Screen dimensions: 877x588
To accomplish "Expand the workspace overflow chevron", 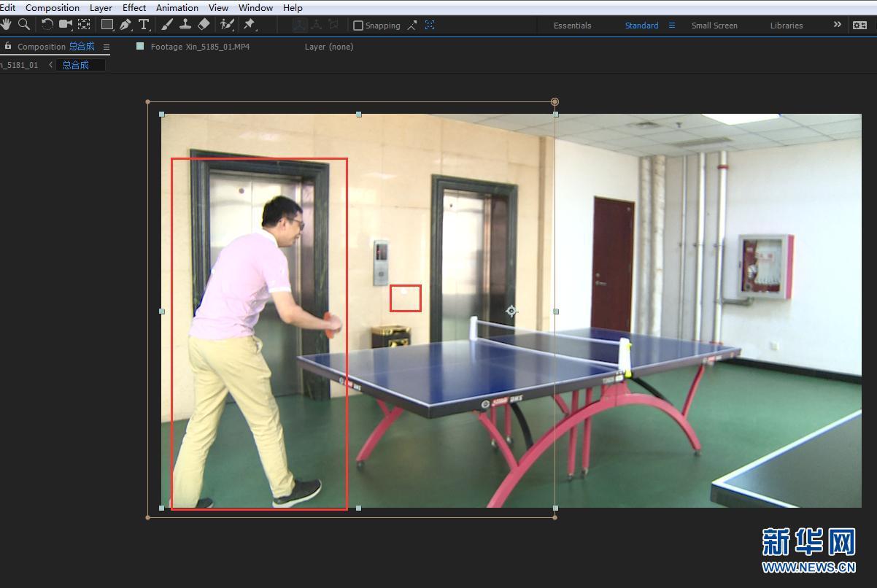I will point(837,25).
